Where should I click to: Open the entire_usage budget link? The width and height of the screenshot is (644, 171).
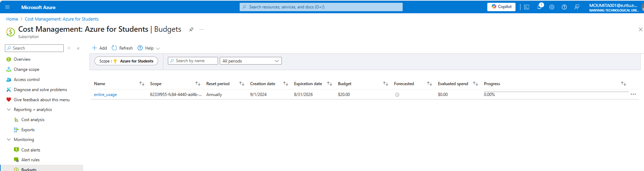[x=106, y=95]
